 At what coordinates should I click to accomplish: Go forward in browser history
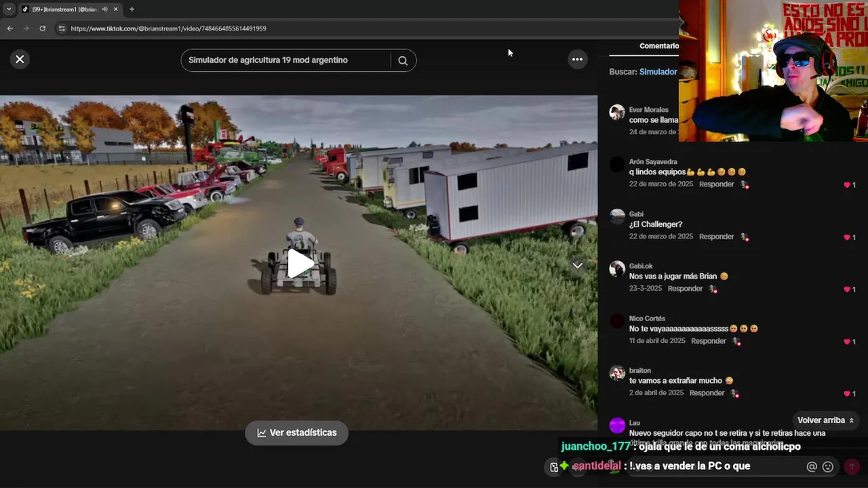click(x=26, y=28)
